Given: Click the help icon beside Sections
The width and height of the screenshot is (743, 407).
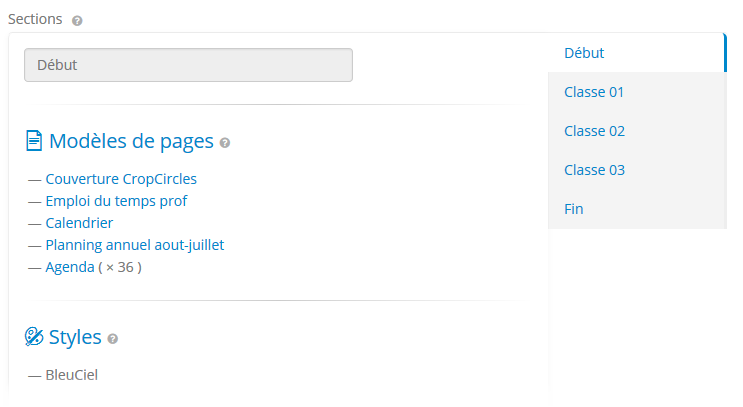Looking at the screenshot, I should point(77,20).
